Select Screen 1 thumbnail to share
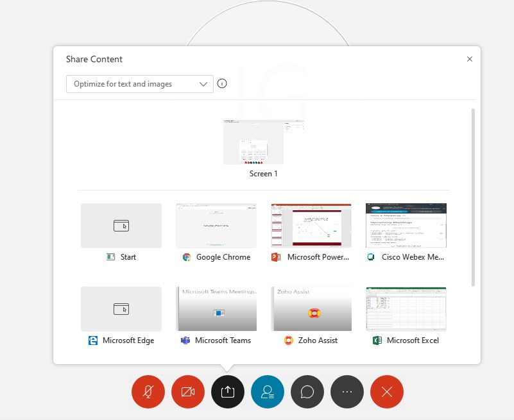This screenshot has width=514, height=420. (263, 142)
